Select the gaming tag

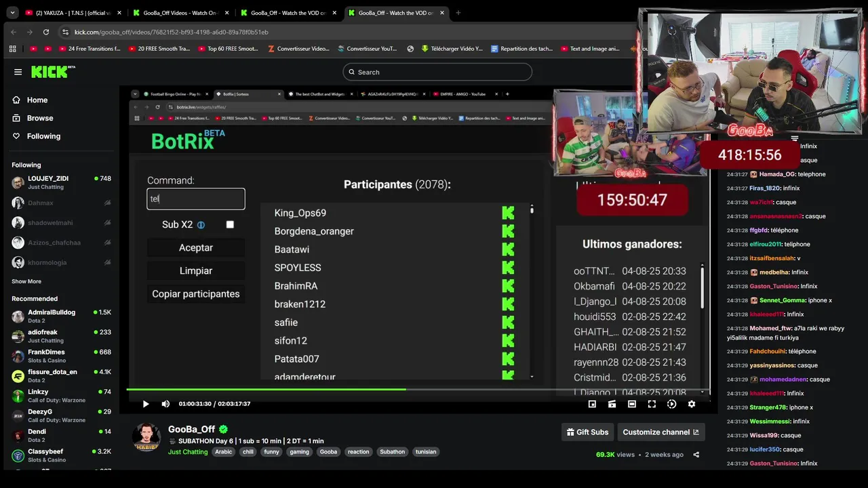pyautogui.click(x=299, y=452)
